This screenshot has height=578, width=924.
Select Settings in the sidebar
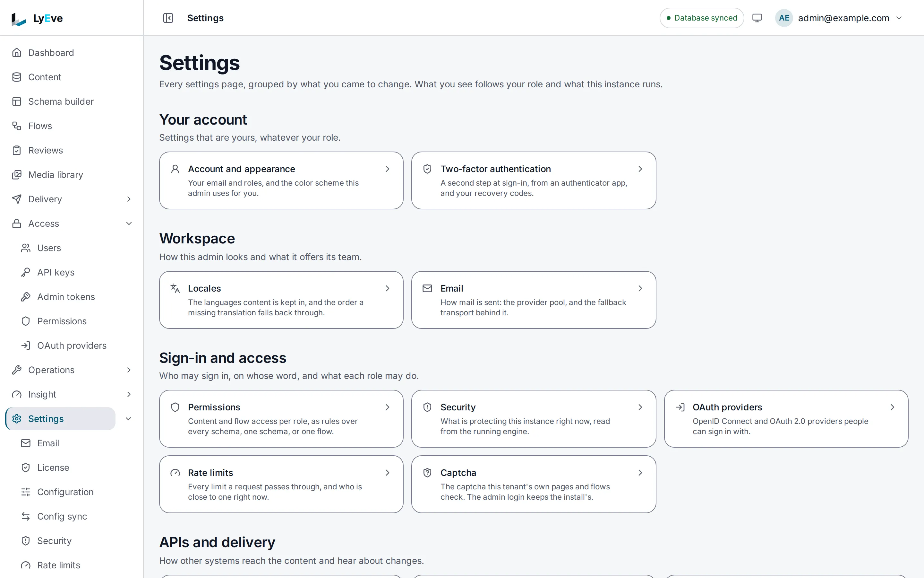[61, 419]
